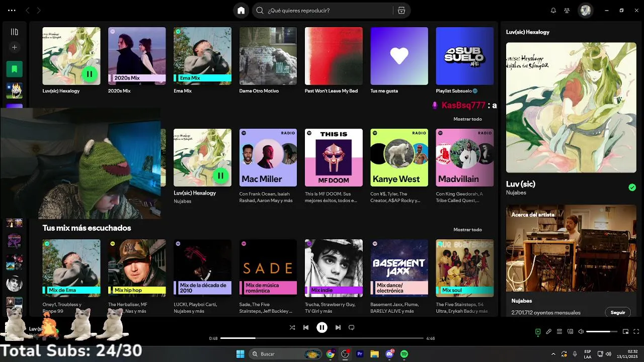This screenshot has width=644, height=362.
Task: Go to Spotify Home
Action: click(x=241, y=11)
